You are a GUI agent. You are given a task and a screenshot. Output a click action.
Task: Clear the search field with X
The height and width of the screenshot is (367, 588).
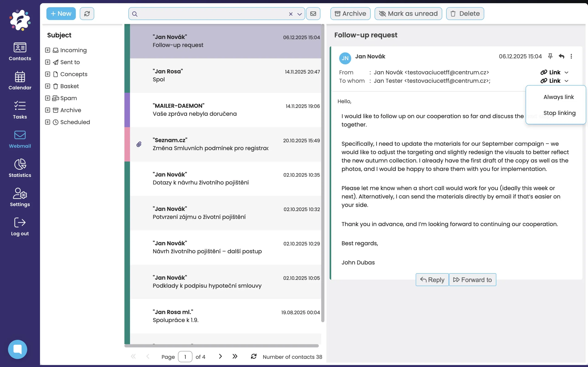click(291, 14)
